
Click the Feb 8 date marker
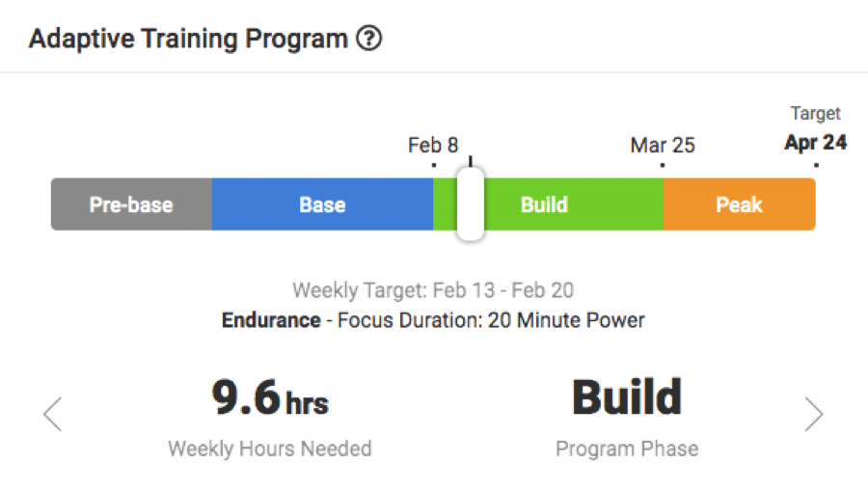[x=433, y=146]
